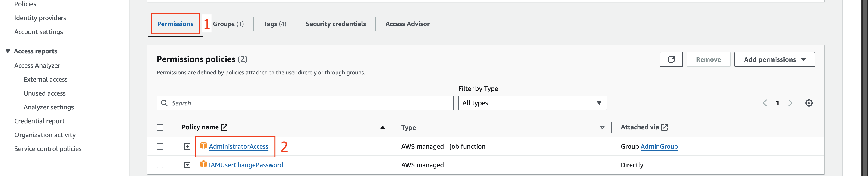Open the Add permissions dropdown

pos(774,59)
